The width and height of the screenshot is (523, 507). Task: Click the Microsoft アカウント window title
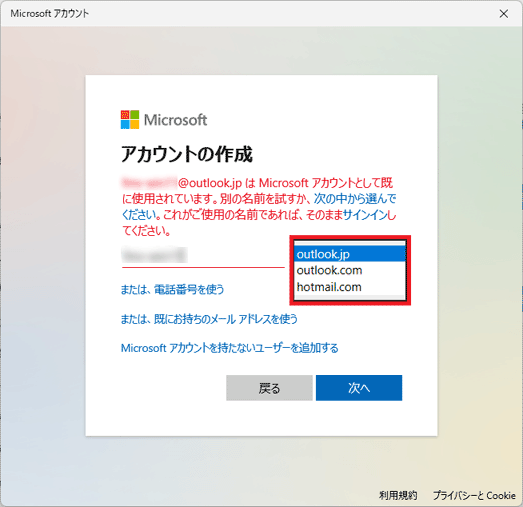pyautogui.click(x=50, y=14)
